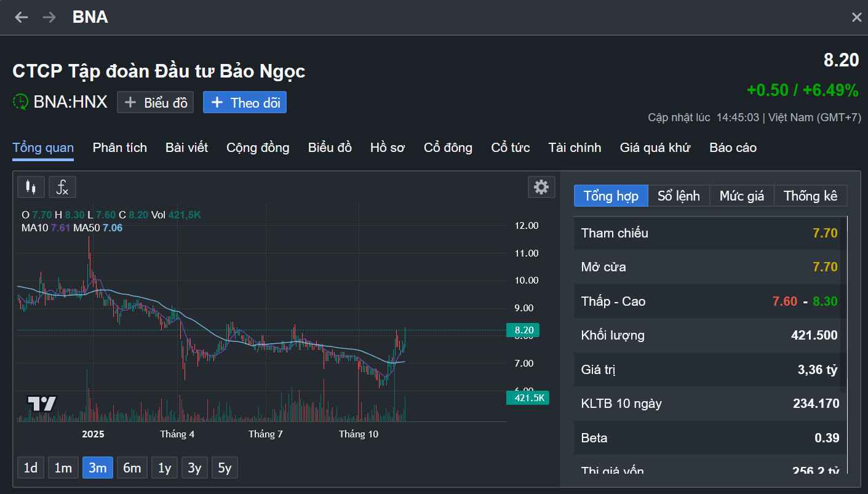Switch to the Mức giá panel tab

[x=742, y=196]
